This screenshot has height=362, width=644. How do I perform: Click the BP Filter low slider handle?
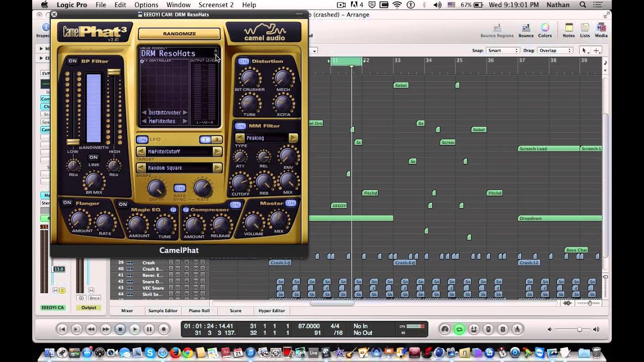pyautogui.click(x=73, y=142)
